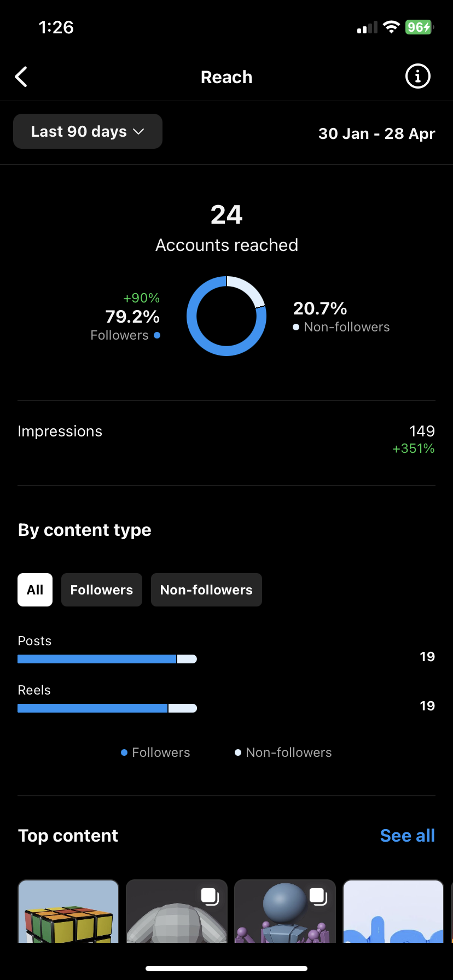Select the Non-followers filter chip

tap(206, 590)
